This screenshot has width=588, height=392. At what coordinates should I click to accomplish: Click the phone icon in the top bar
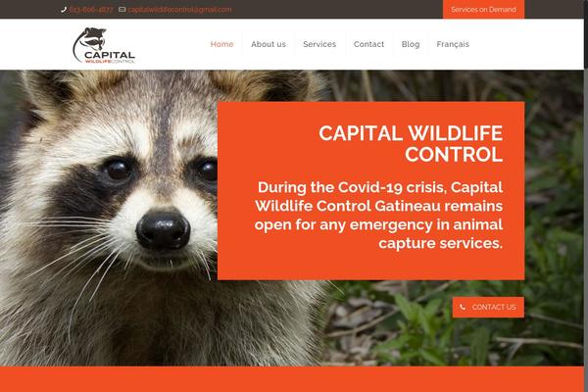64,10
